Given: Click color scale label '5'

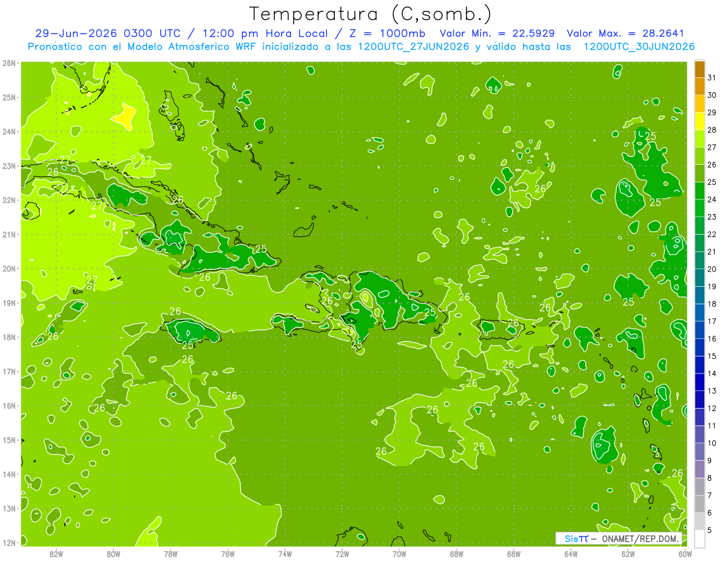Looking at the screenshot, I should tap(710, 530).
